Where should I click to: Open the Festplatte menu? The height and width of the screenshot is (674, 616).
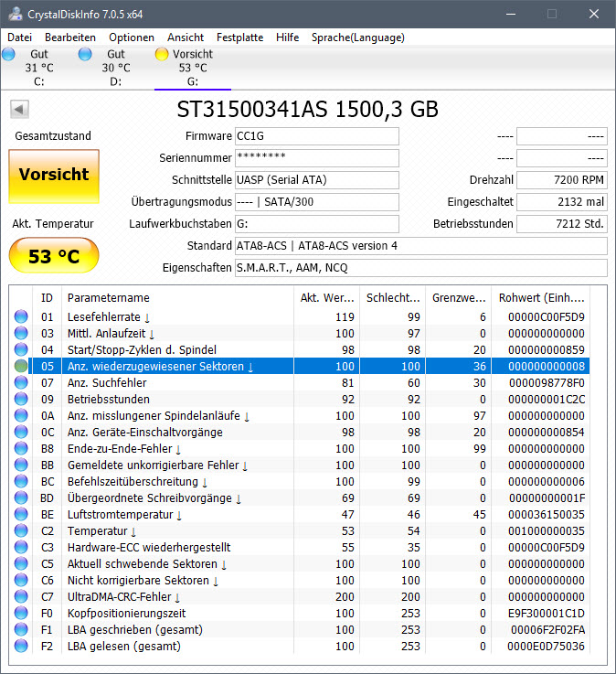(239, 37)
